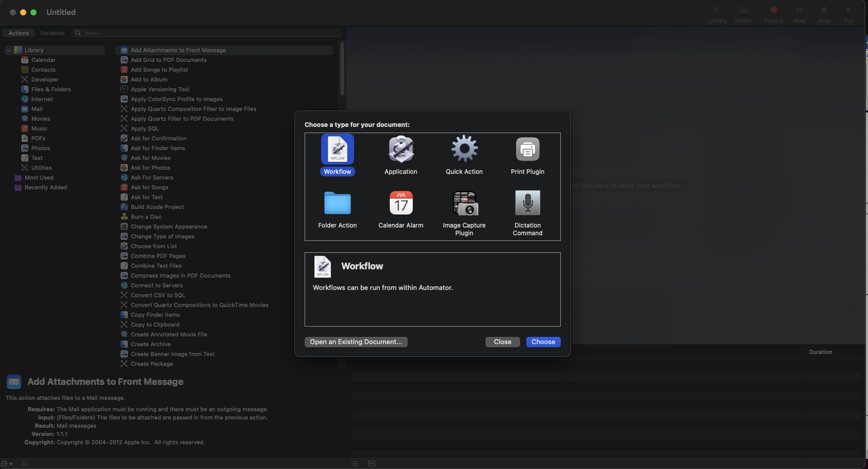
Task: Select Add Attachments to Front Message action
Action: coord(224,50)
